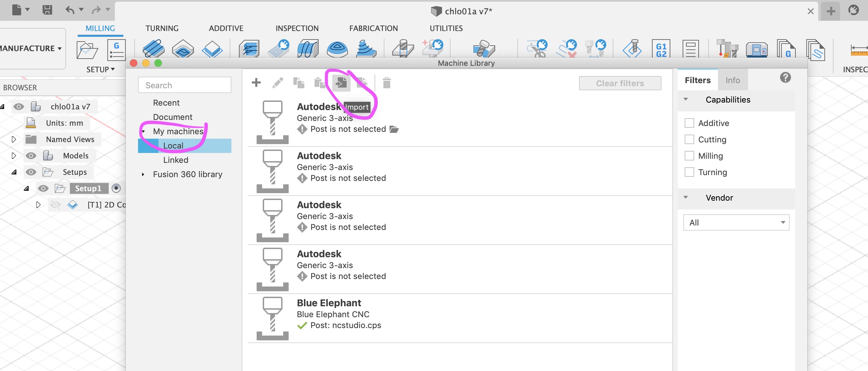
Task: Activate the Setup1 radio button
Action: (x=116, y=188)
